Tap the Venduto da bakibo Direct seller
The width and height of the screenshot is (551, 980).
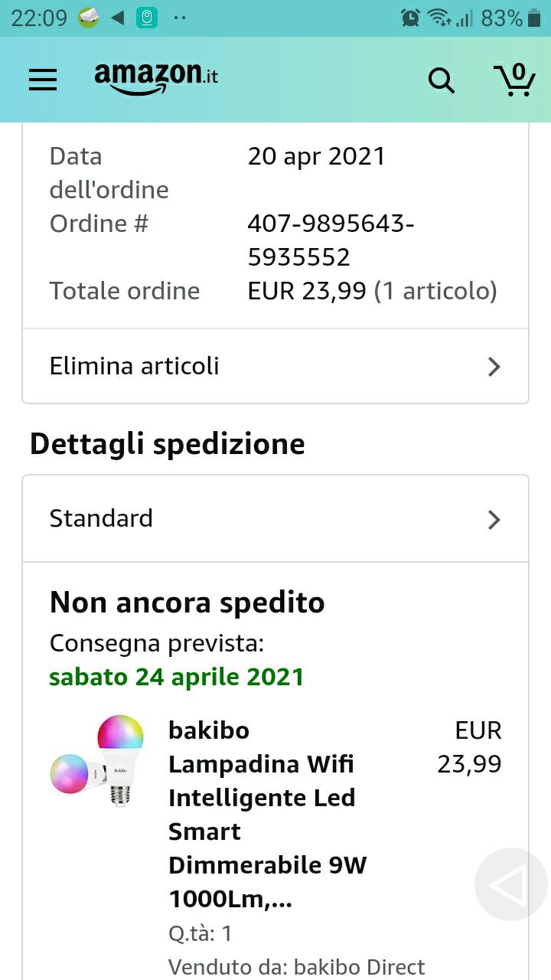click(296, 967)
